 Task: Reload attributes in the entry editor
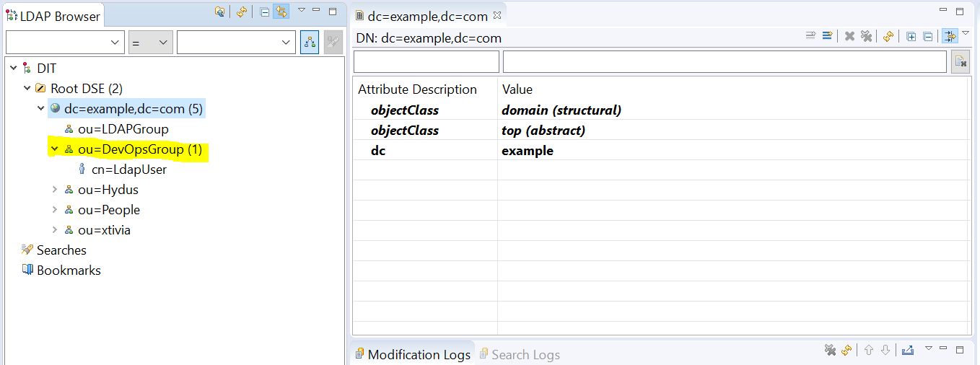[x=888, y=37]
